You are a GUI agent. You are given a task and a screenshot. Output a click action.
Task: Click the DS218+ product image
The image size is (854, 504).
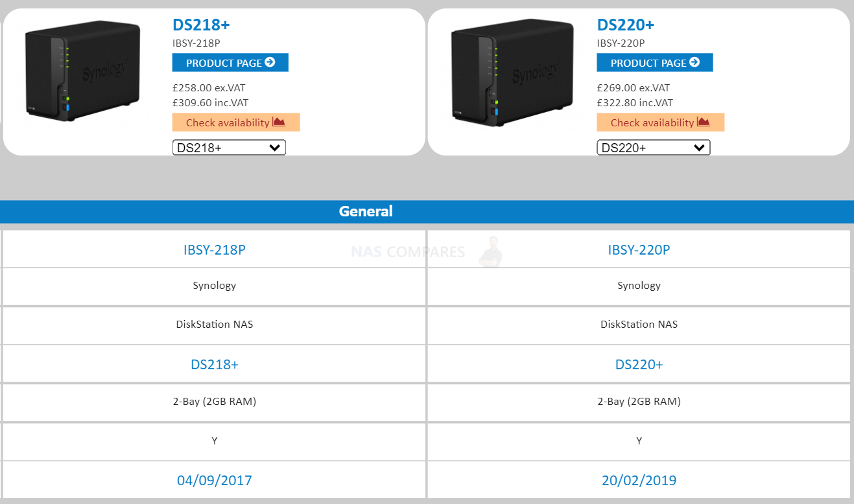pyautogui.click(x=83, y=71)
